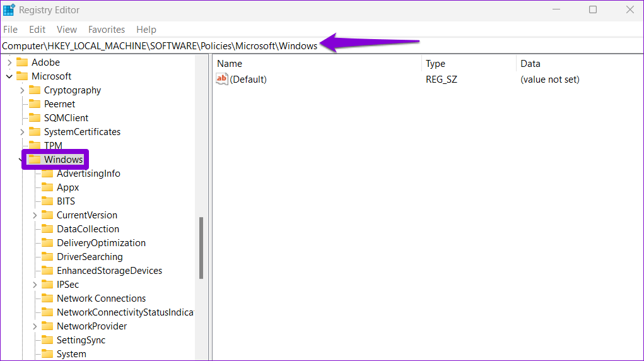Click the System folder icon
This screenshot has height=361, width=644.
[x=47, y=354]
